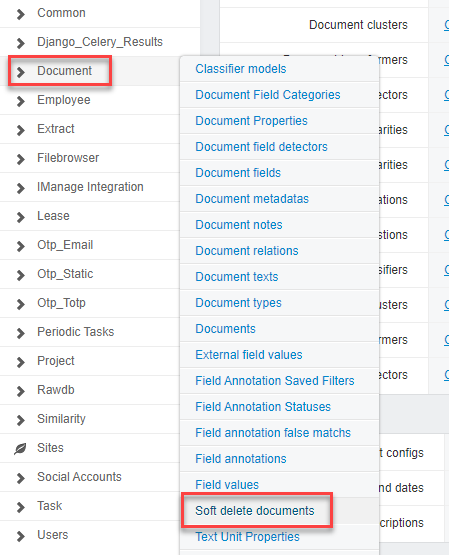This screenshot has height=555, width=449.
Task: Open Field Annotation Saved Filters
Action: tap(275, 381)
